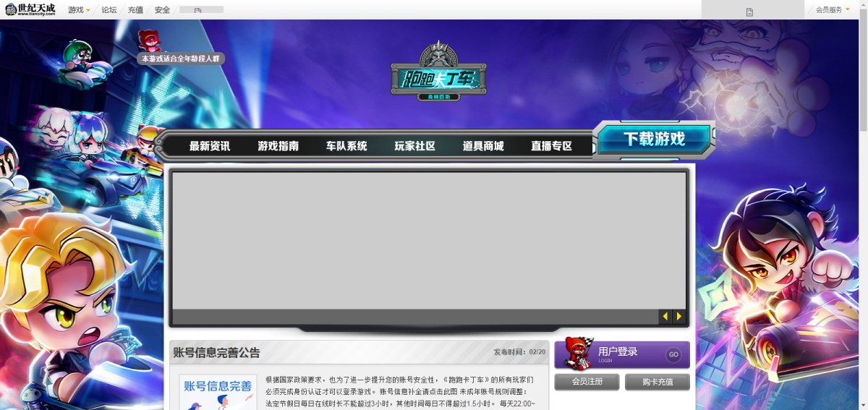Image resolution: width=868 pixels, height=410 pixels.
Task: Click the red bear age-rating mascot icon
Action: [149, 40]
